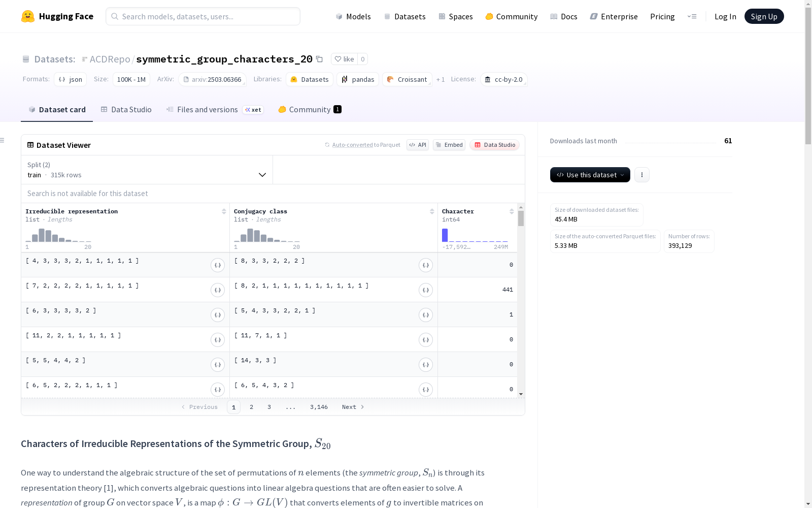
Task: Open Community in the top navigation
Action: point(512,16)
